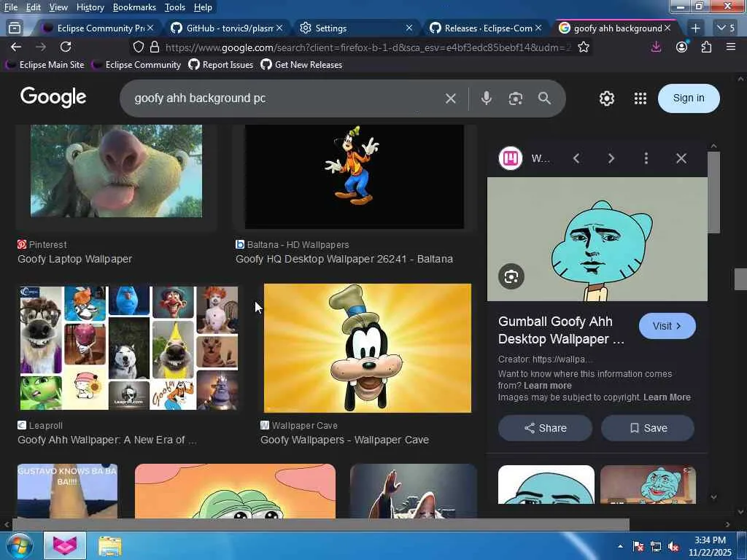Open the Google apps grid
Viewport: 747px width, 560px height.
pos(640,98)
